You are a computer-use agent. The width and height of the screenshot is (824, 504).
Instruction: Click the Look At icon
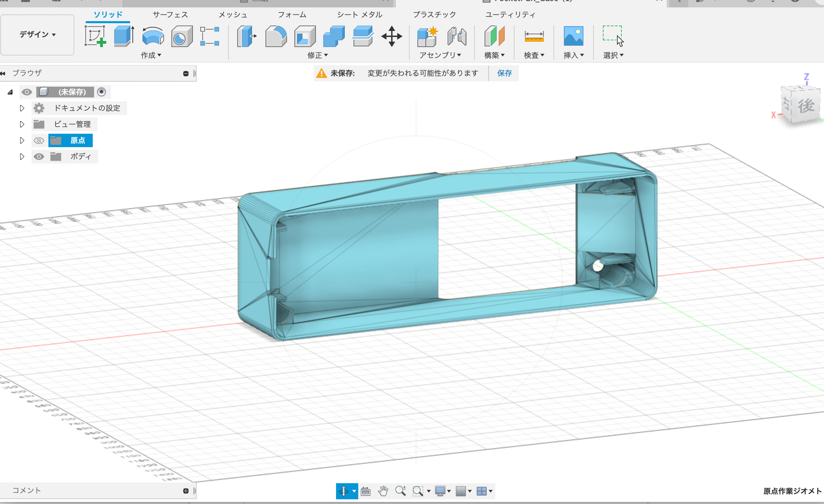366,491
